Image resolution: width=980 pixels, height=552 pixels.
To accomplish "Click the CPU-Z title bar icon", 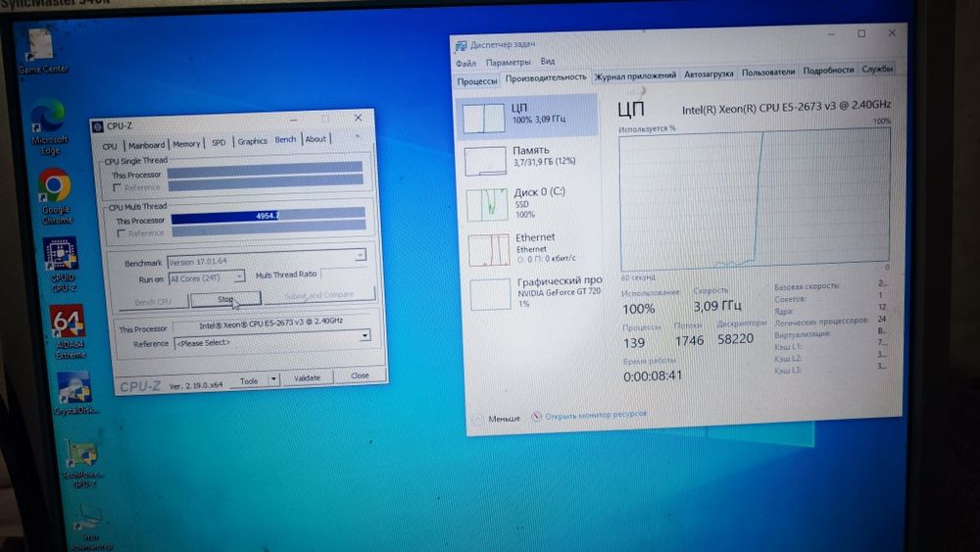I will [97, 126].
